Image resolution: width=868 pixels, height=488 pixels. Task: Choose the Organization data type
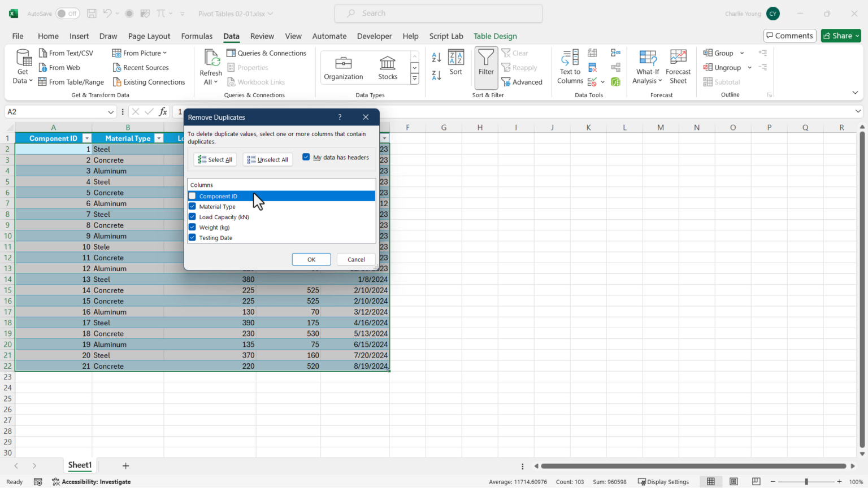click(x=343, y=67)
